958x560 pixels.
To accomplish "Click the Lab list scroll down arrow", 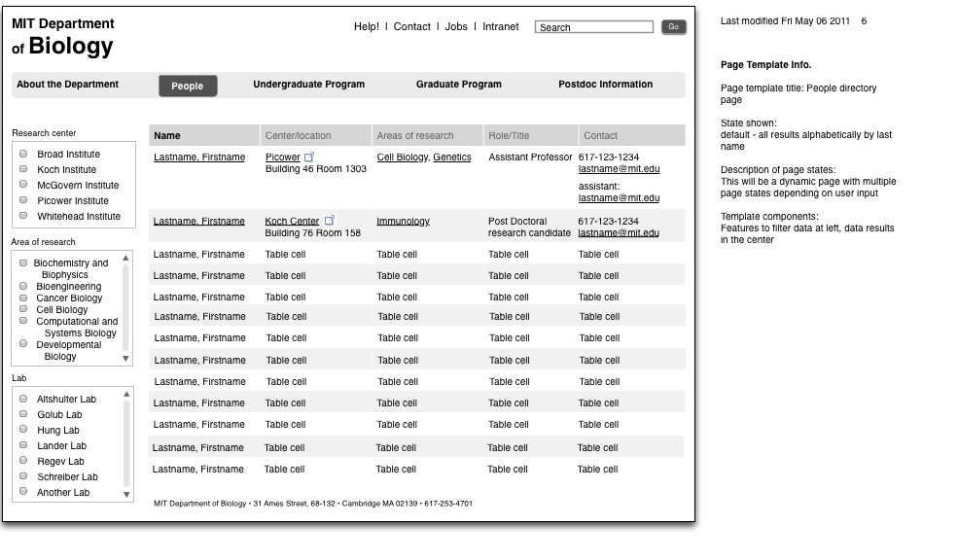I will coord(126,495).
